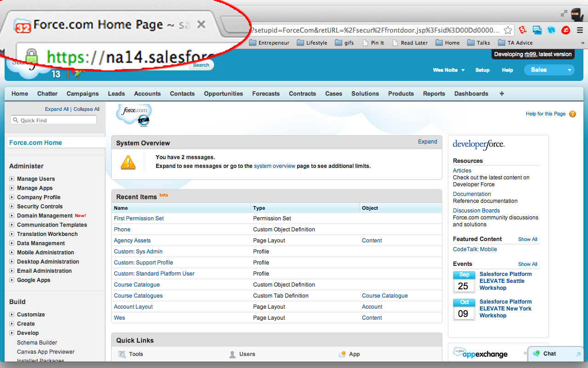Click the Quick Find input field
588x368 pixels.
point(53,120)
